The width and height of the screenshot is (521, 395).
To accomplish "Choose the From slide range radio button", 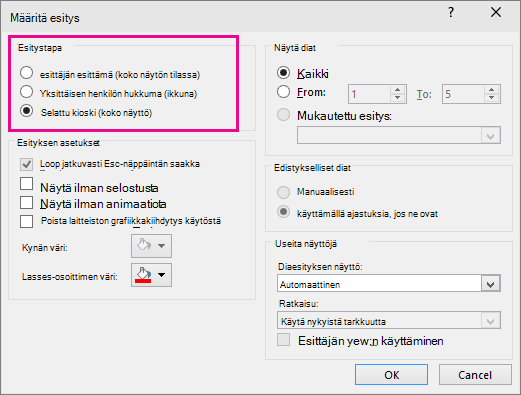I will pyautogui.click(x=283, y=92).
